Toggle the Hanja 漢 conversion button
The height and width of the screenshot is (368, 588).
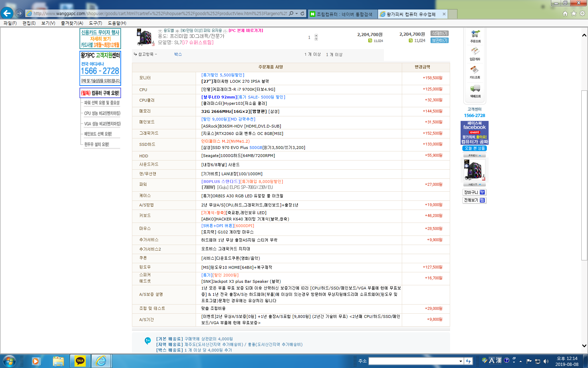click(499, 360)
